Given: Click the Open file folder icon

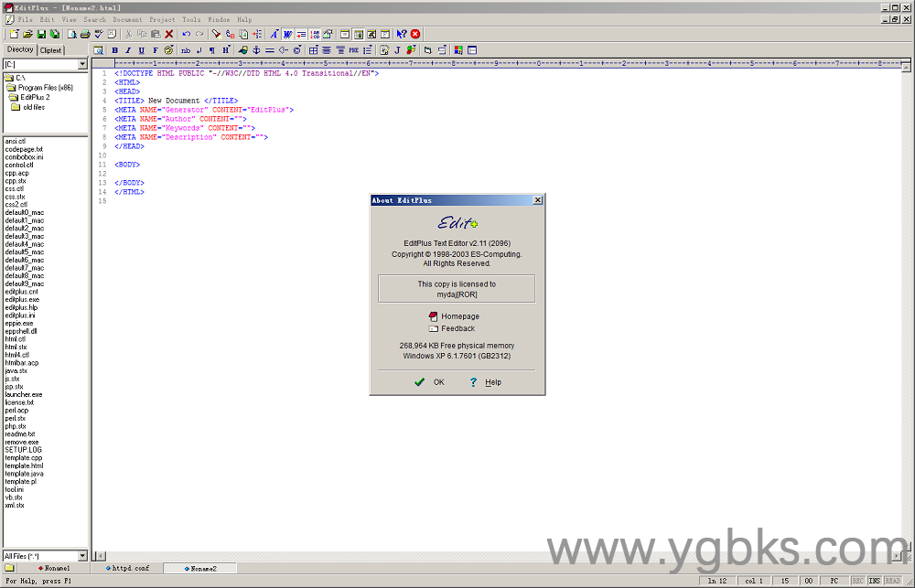Looking at the screenshot, I should tap(27, 34).
